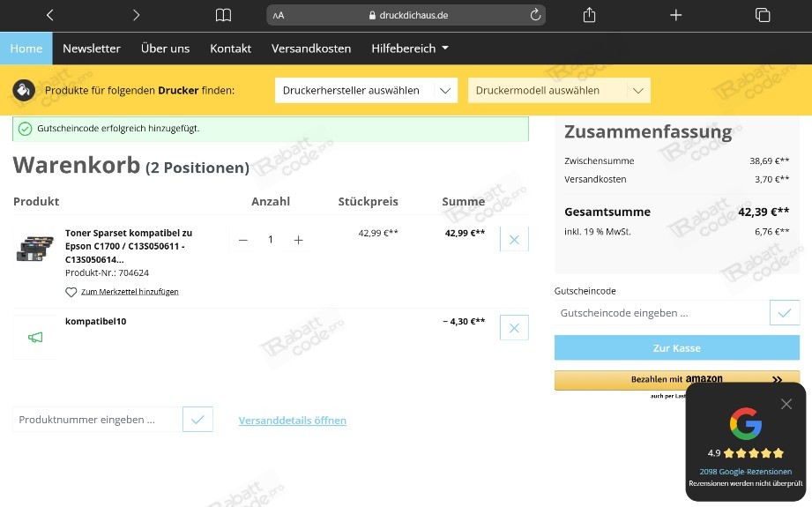Screen dimensions: 812x507
Task: Close the Google reviews popup
Action: click(x=786, y=404)
